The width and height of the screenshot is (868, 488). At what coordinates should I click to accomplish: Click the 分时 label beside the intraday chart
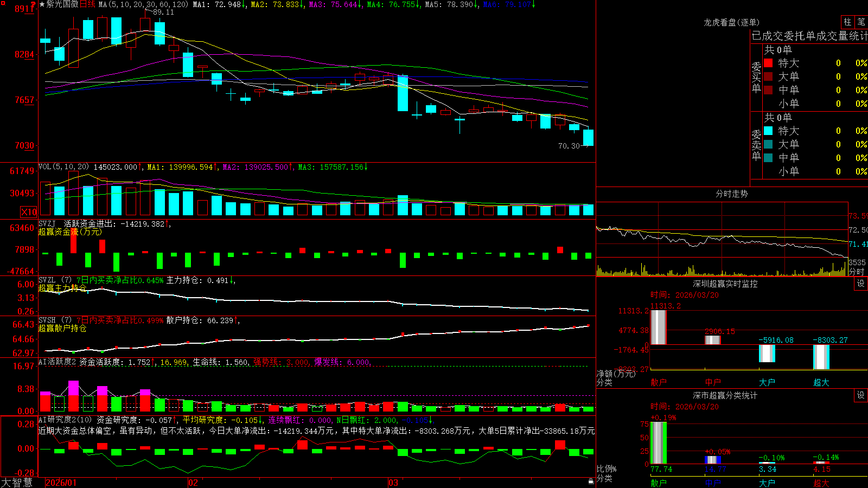(857, 272)
